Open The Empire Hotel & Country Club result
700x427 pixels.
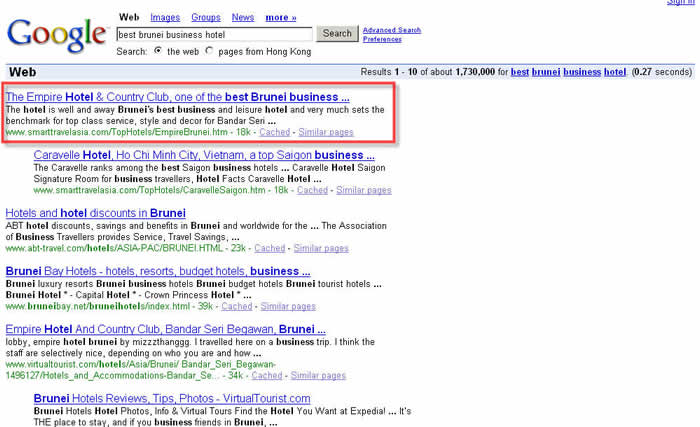pos(177,97)
